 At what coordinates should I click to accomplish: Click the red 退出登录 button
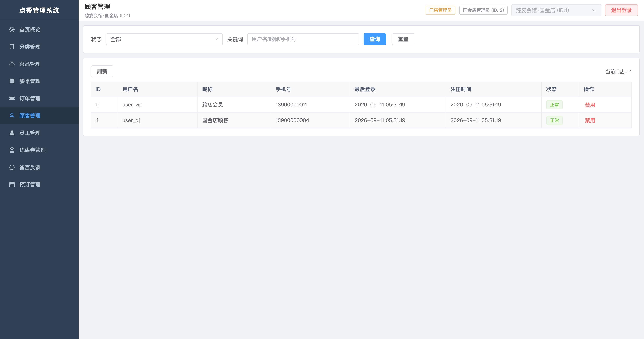[x=621, y=10]
